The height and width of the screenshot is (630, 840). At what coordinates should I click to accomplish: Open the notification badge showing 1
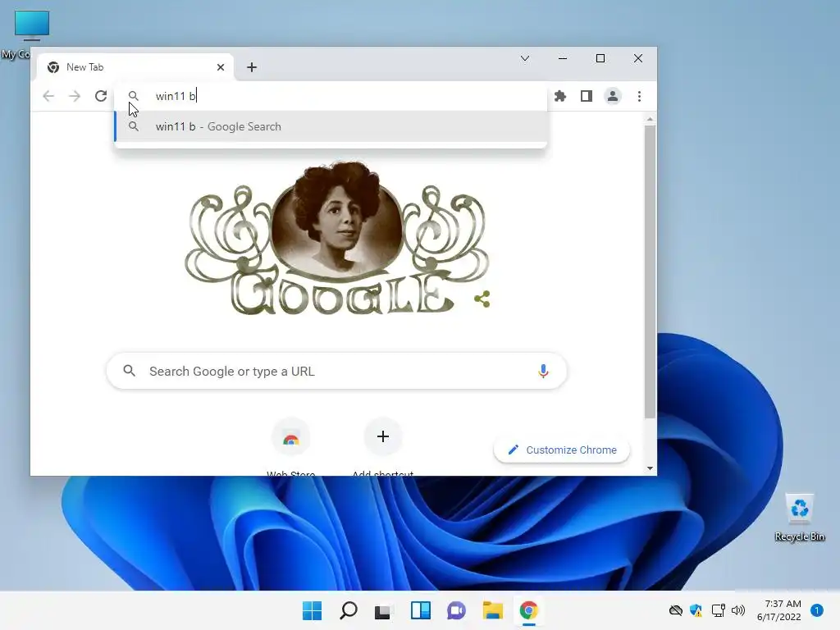(817, 610)
